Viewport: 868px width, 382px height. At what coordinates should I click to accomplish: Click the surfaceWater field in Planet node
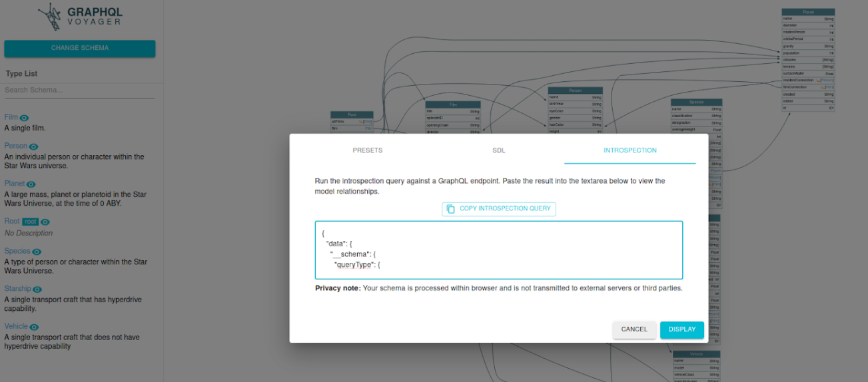tap(808, 73)
